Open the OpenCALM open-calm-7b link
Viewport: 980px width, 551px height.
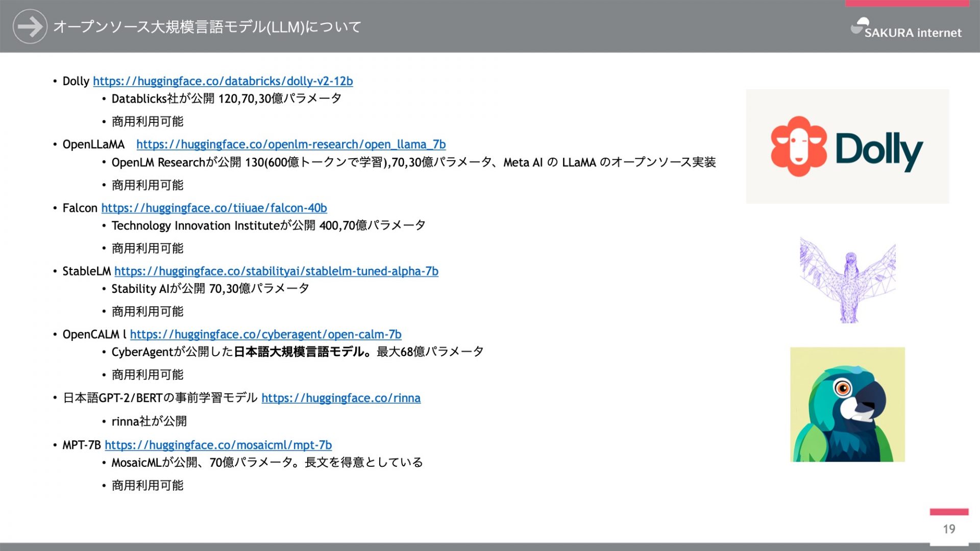coord(265,335)
